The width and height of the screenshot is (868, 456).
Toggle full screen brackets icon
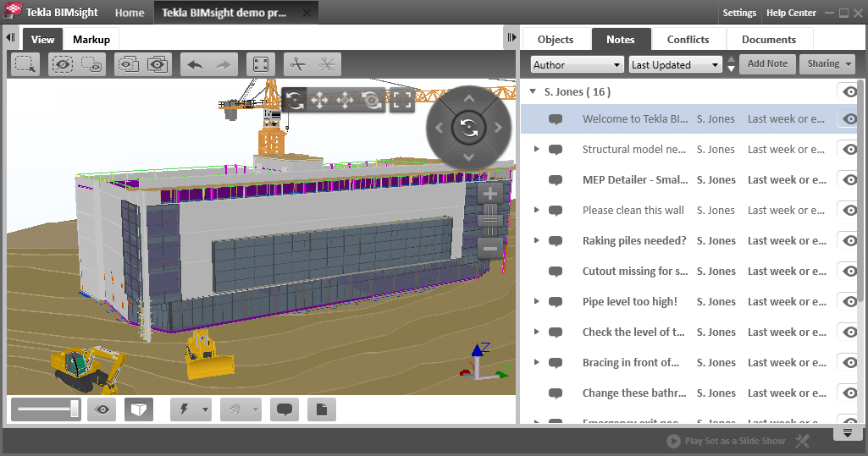click(402, 101)
